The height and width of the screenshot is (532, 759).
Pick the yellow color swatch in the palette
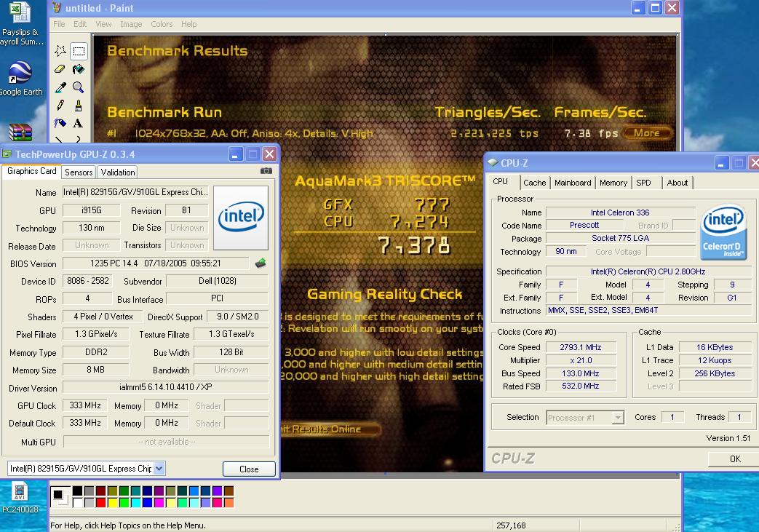point(112,502)
